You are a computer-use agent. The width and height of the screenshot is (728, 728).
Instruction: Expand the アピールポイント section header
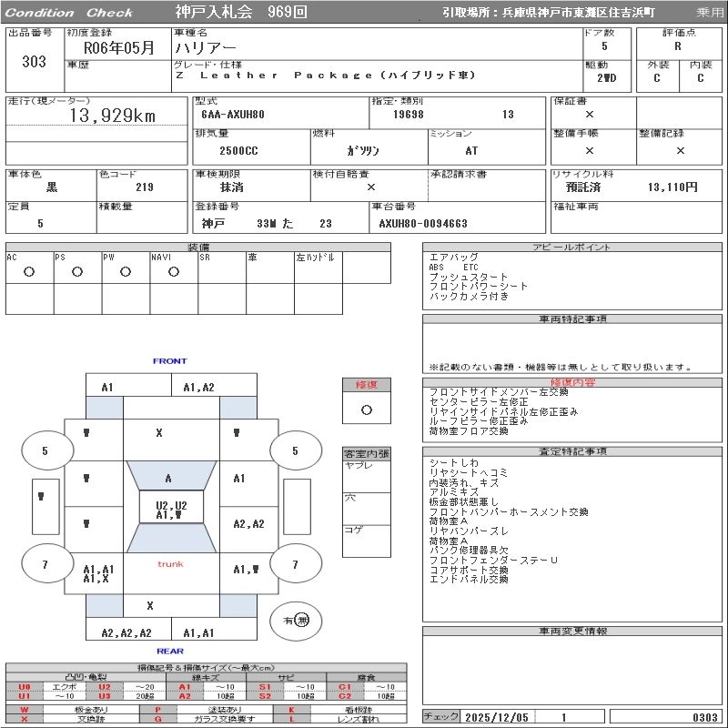(572, 248)
